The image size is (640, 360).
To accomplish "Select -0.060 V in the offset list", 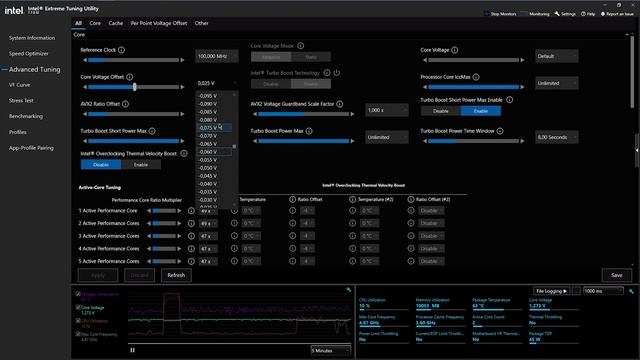I will point(215,152).
